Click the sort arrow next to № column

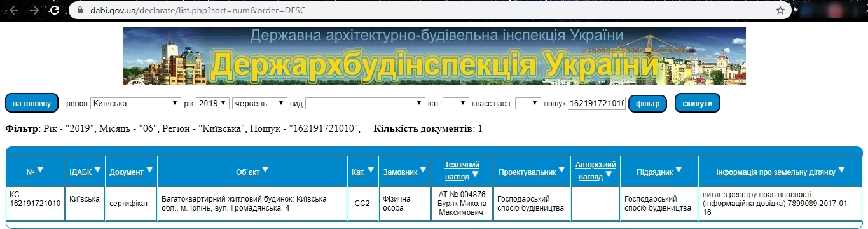(x=40, y=170)
